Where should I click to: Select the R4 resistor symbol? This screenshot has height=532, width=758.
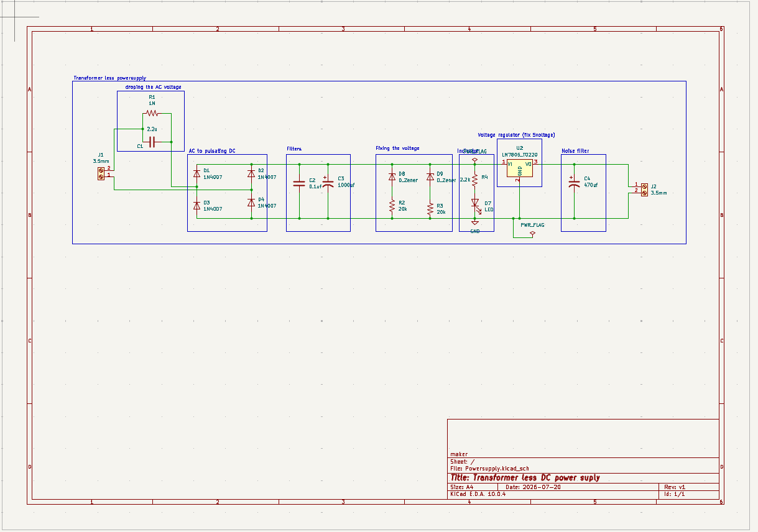[475, 180]
